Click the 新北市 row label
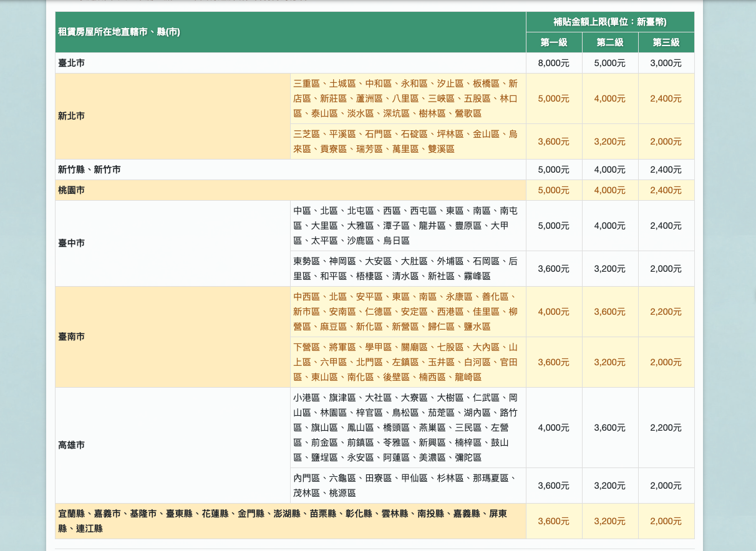 pos(173,116)
